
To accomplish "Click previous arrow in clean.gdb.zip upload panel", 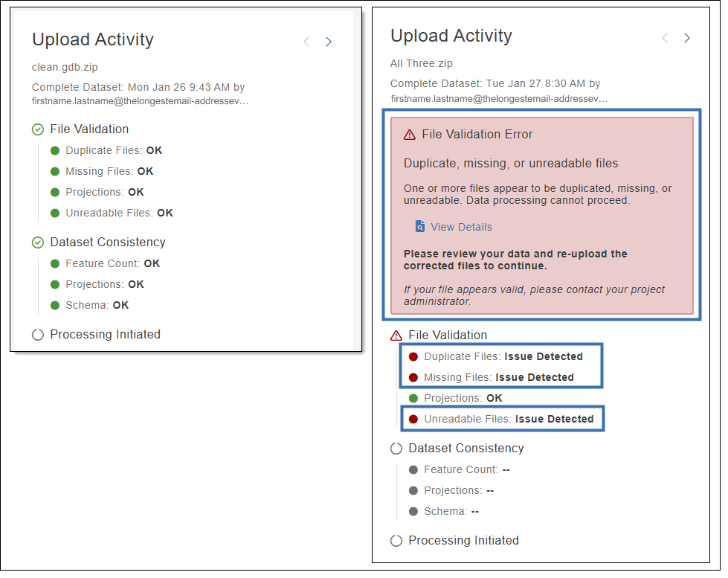I will tap(306, 42).
